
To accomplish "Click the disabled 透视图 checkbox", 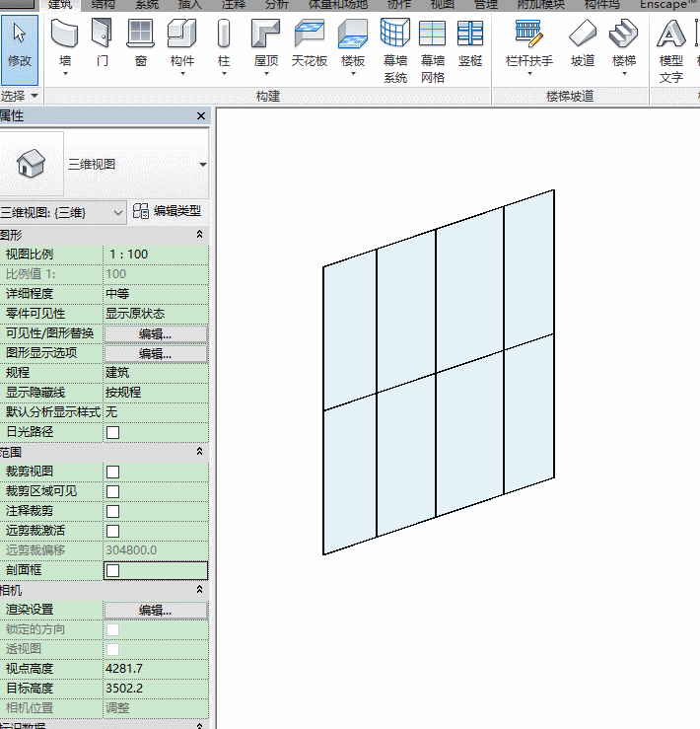I will (x=113, y=649).
